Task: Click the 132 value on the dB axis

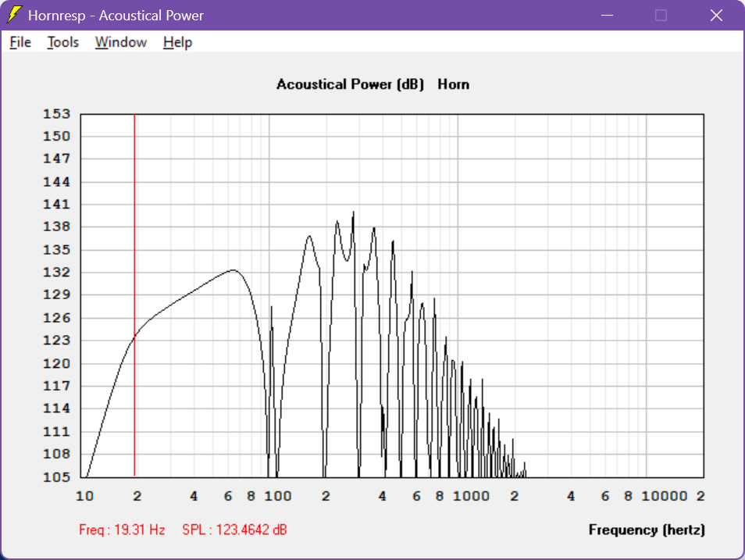Action: (56, 272)
